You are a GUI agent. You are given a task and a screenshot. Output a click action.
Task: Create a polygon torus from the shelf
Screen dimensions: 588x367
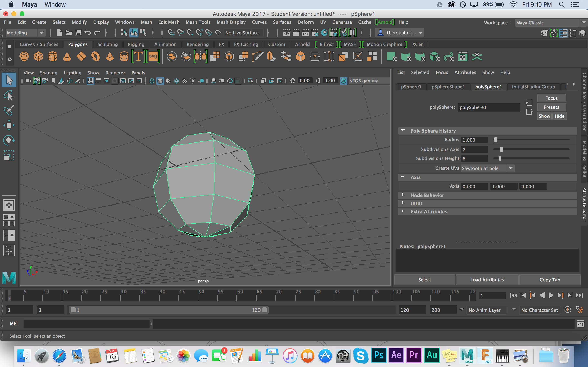(x=96, y=56)
